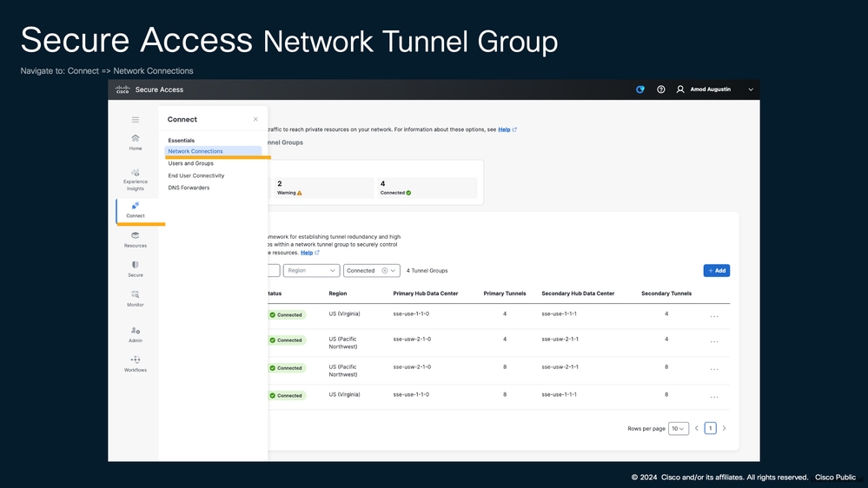Click sse-use-1-1-1 in the first row
868x488 pixels.
(559, 313)
